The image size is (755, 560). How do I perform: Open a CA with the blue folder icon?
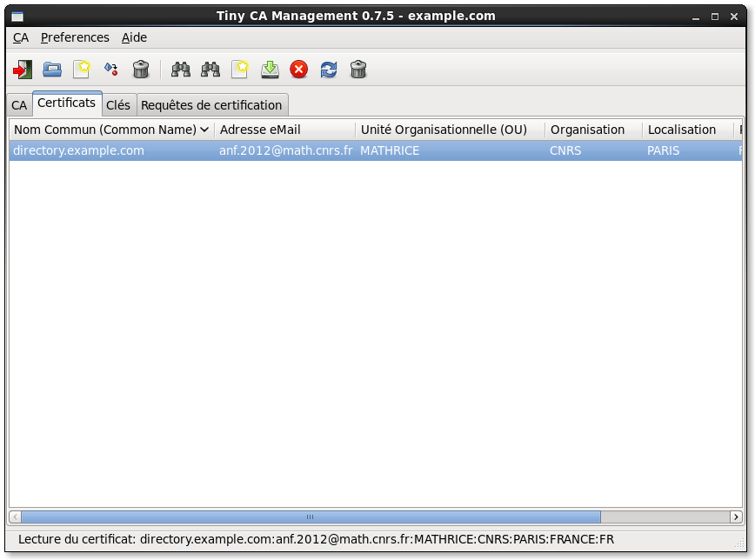click(52, 70)
